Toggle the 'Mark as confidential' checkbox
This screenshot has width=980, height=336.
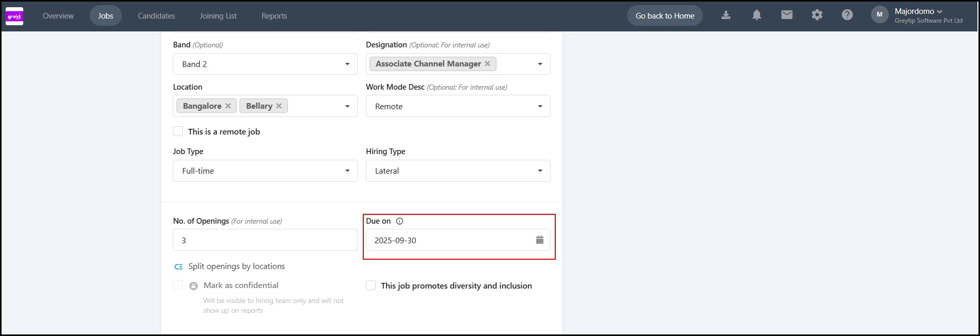point(178,285)
